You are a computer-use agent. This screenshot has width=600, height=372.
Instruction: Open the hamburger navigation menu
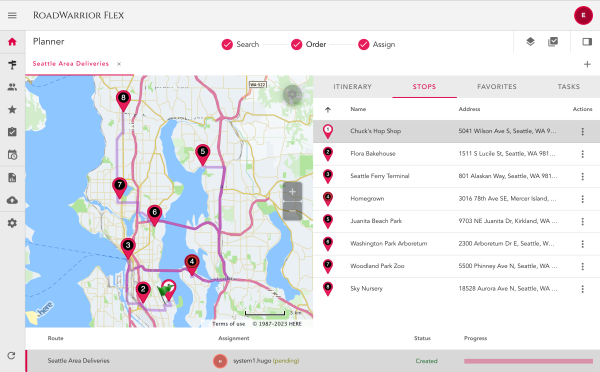pos(12,15)
